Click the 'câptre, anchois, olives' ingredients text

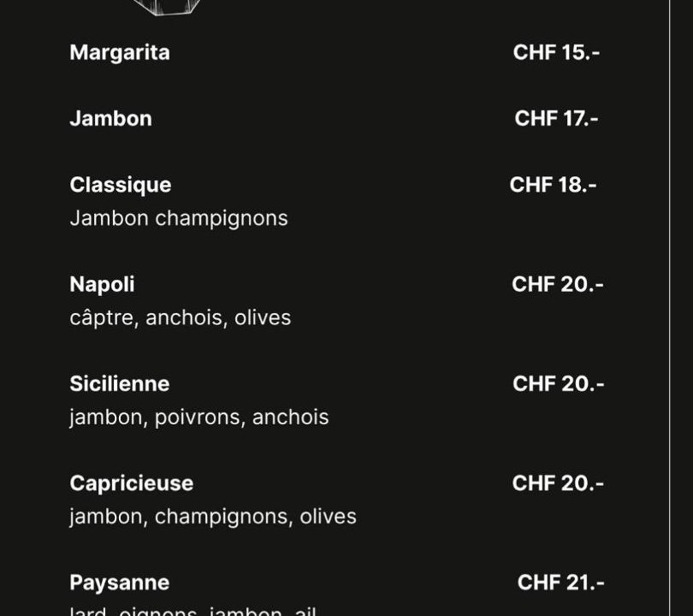[181, 318]
